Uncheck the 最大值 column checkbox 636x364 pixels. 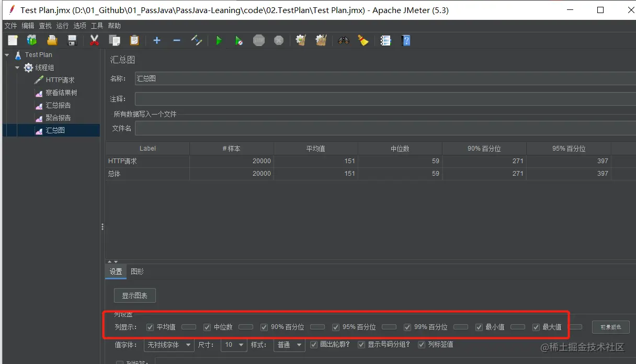[x=536, y=327]
